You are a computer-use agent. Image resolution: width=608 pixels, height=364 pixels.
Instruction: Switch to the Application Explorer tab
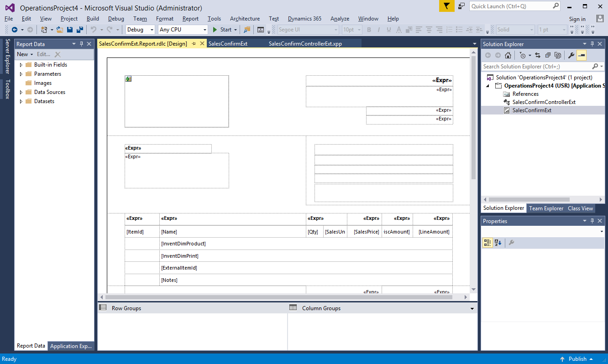coord(71,346)
